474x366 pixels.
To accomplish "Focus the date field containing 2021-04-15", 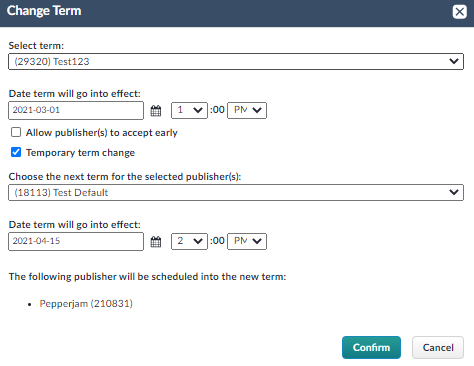I will tap(76, 241).
